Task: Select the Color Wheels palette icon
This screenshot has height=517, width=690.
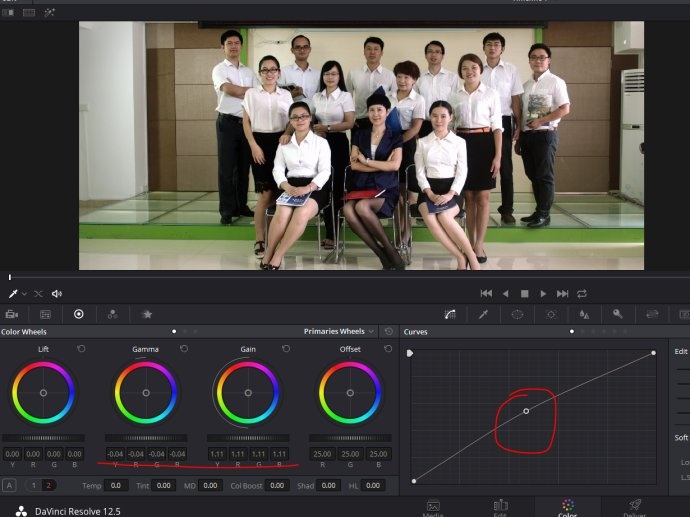Action: pyautogui.click(x=79, y=314)
